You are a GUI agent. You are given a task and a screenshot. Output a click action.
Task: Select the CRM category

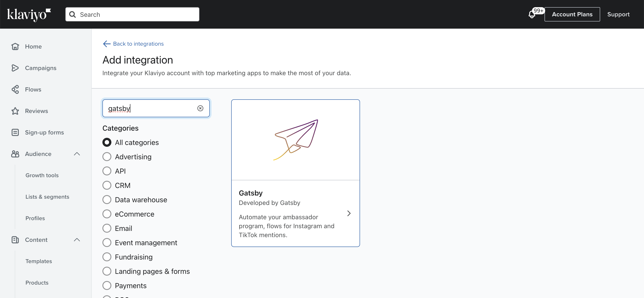[107, 185]
